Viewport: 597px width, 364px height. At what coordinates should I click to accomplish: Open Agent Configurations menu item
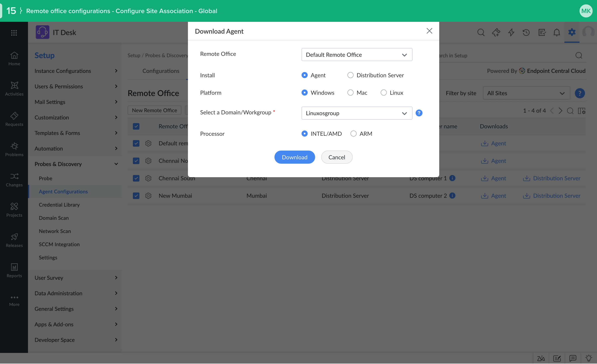click(x=63, y=192)
